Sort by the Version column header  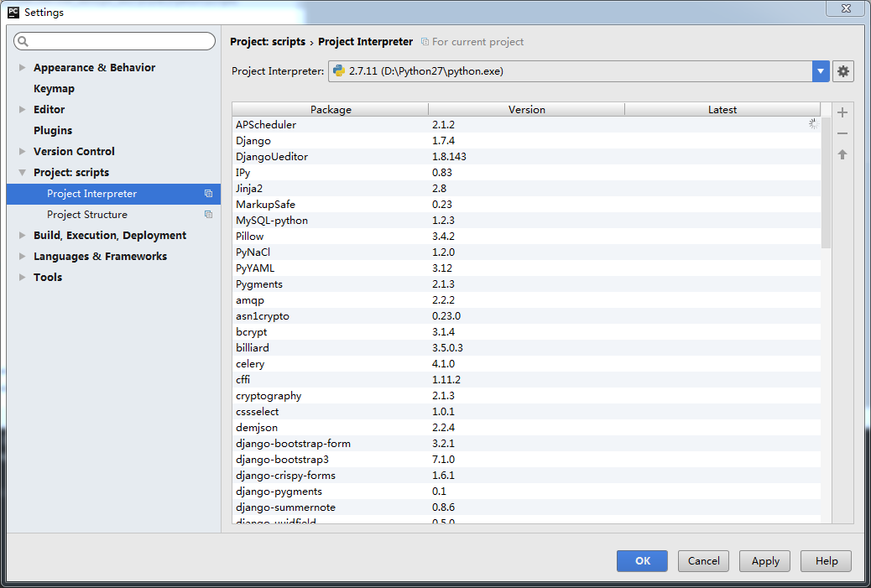point(527,109)
